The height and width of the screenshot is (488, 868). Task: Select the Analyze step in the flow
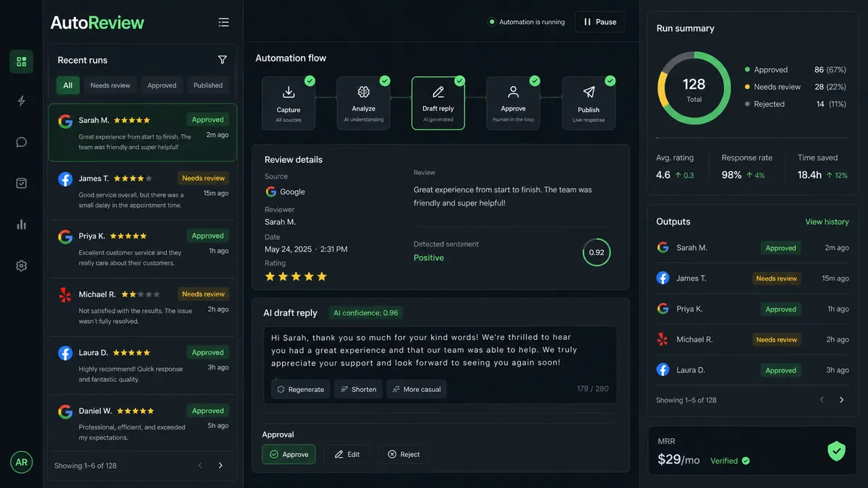[363, 103]
